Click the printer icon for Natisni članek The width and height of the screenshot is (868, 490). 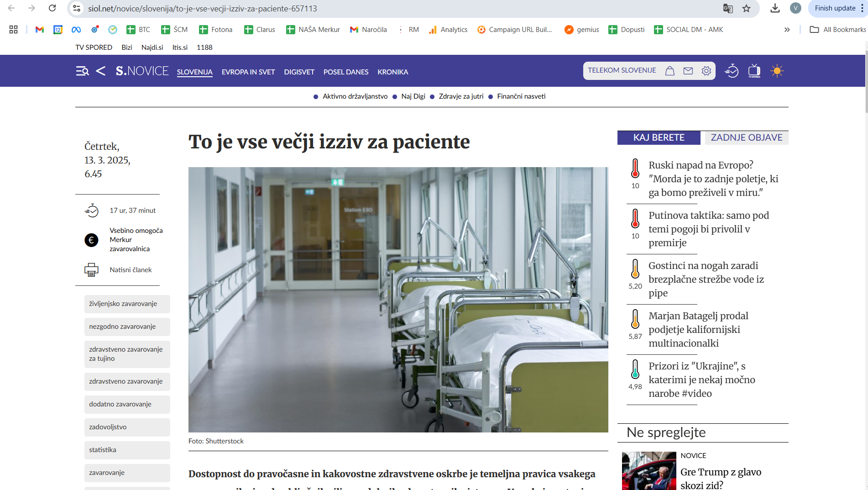click(91, 270)
